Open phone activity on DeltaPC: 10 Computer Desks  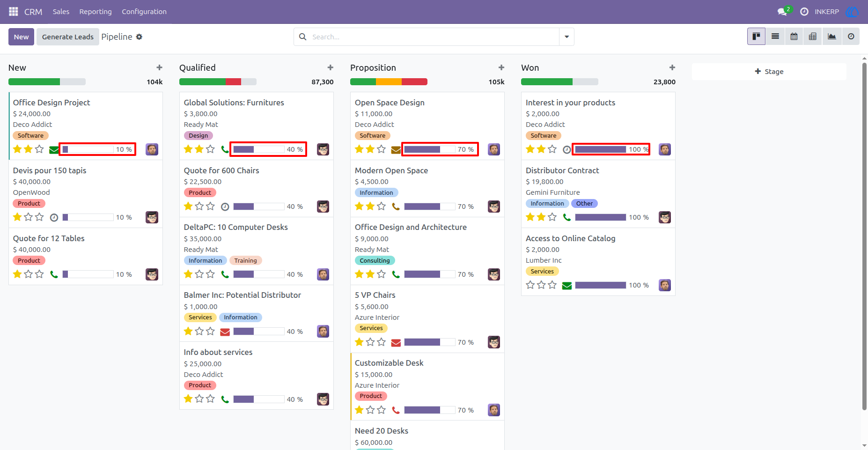click(x=225, y=274)
